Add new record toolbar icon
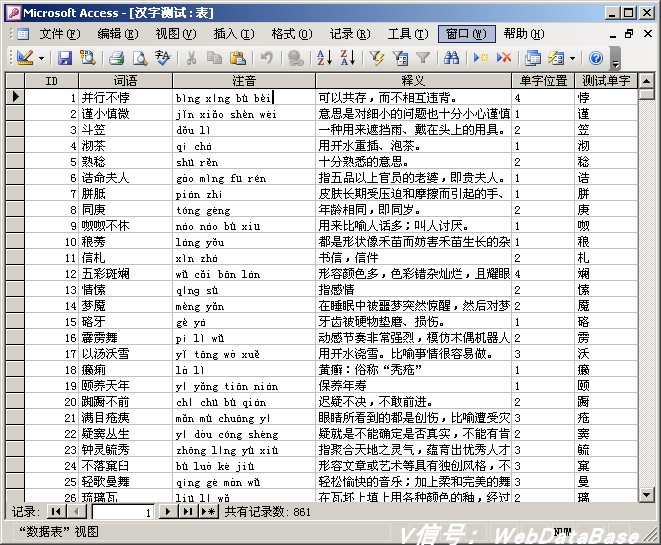661x545 pixels. click(480, 58)
